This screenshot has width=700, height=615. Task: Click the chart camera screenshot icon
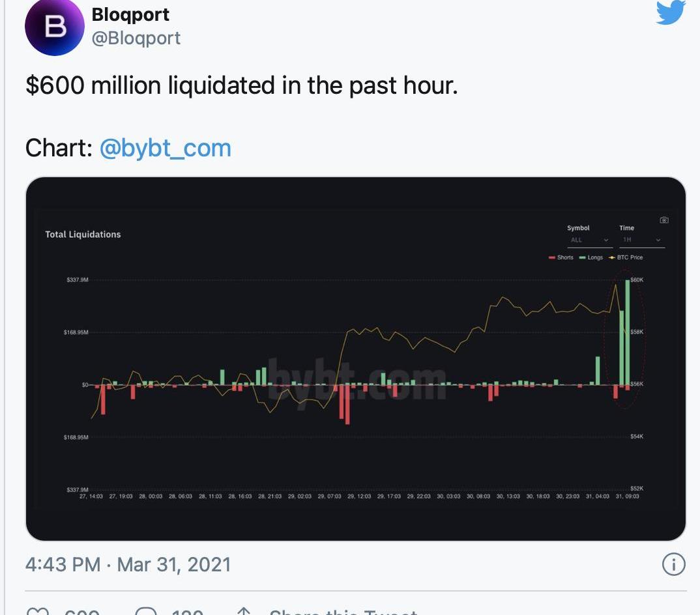point(664,220)
